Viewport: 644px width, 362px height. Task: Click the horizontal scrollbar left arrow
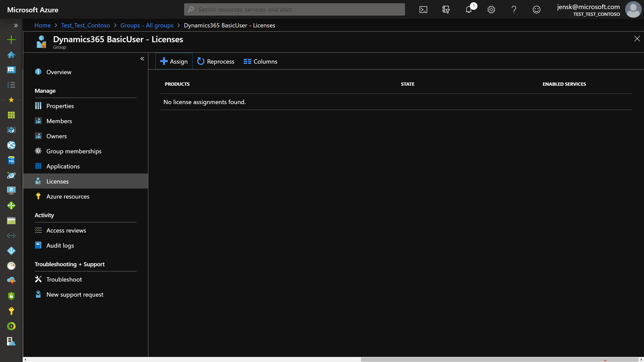tap(25, 359)
